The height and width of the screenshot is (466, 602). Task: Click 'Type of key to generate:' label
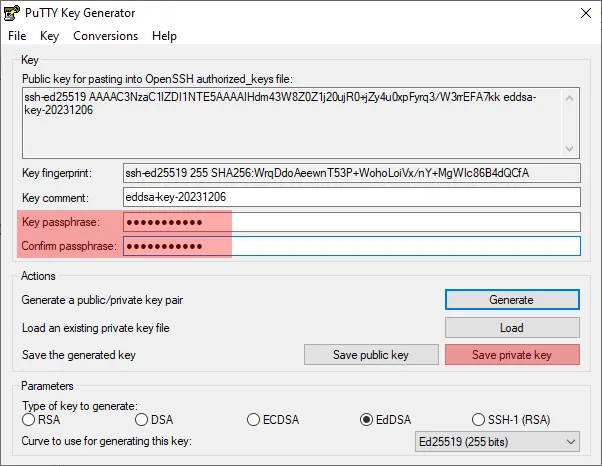pos(80,406)
